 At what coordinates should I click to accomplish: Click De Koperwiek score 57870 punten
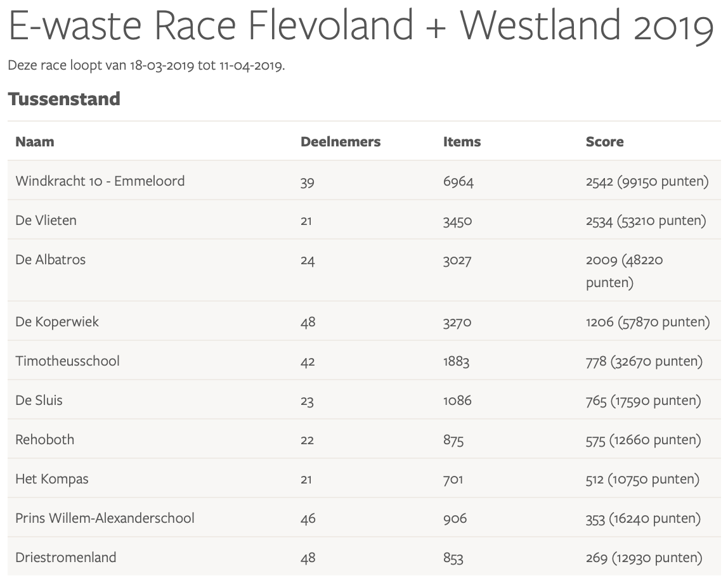pos(647,323)
